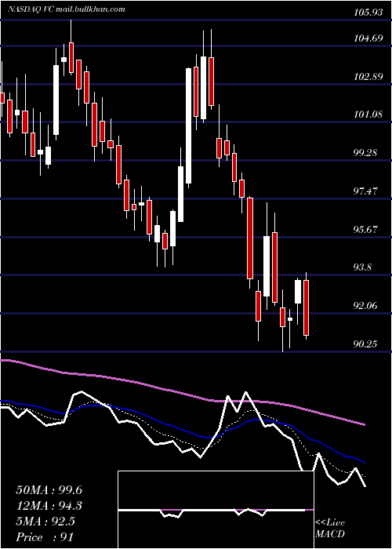
Task: Click the last red candlestick on the chart
Action: pos(307,308)
